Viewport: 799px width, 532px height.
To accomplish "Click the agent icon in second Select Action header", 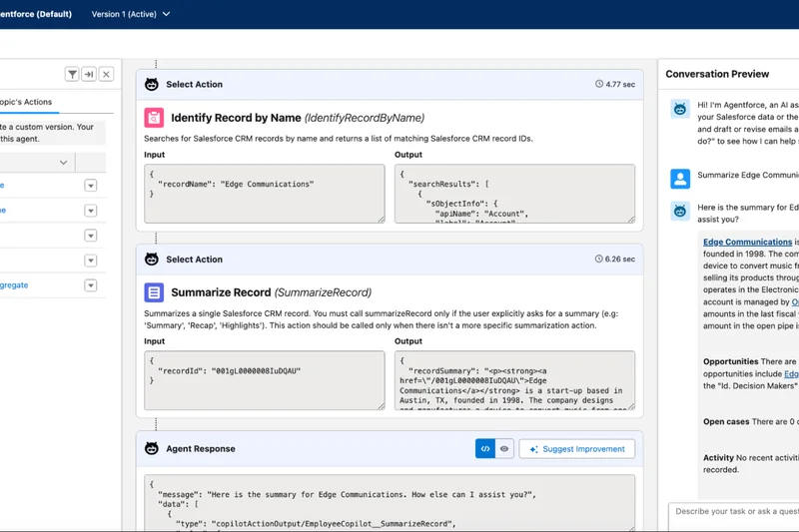I will 152,260.
